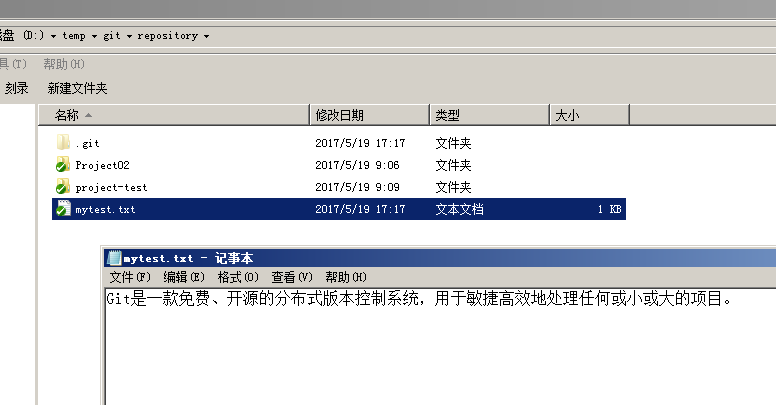Image resolution: width=776 pixels, height=405 pixels.
Task: Click the temp breadcrumb segment
Action: click(74, 36)
